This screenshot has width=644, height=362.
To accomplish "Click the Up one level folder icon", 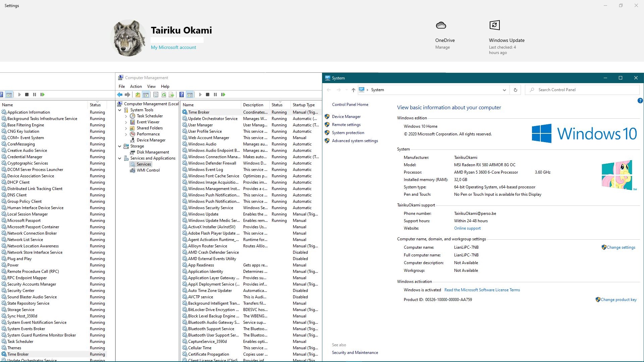I will [x=138, y=95].
